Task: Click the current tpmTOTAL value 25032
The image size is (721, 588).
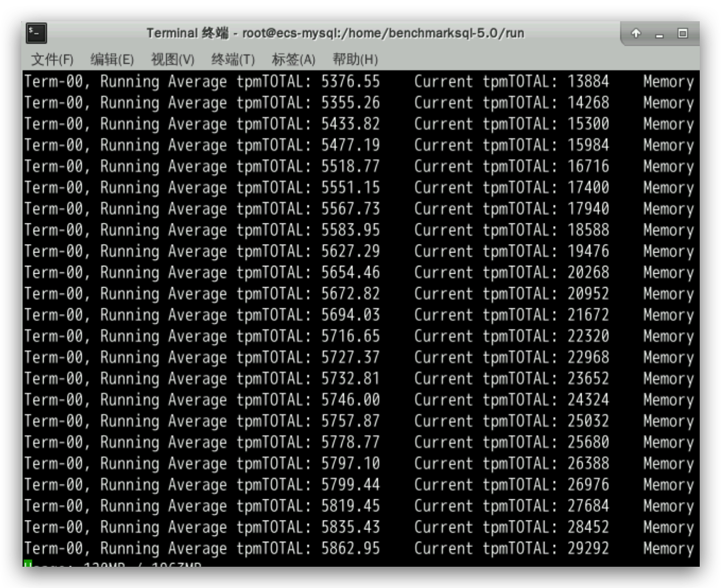Action: (588, 421)
